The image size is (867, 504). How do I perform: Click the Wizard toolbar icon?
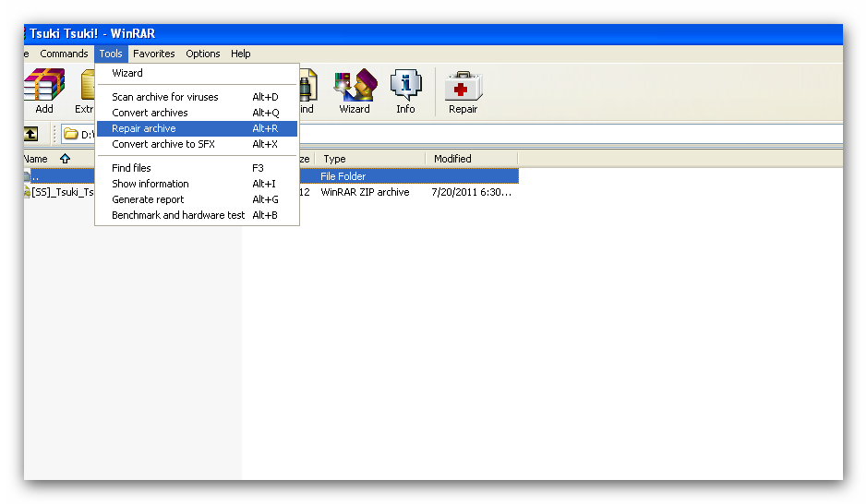point(355,91)
